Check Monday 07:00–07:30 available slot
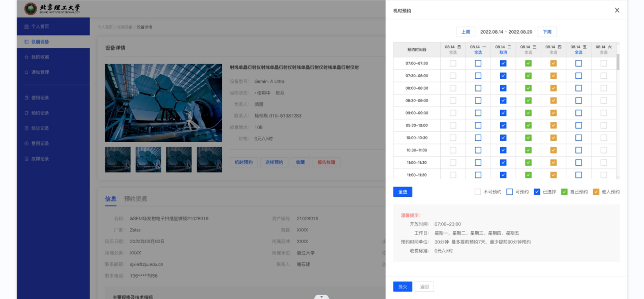 click(478, 64)
